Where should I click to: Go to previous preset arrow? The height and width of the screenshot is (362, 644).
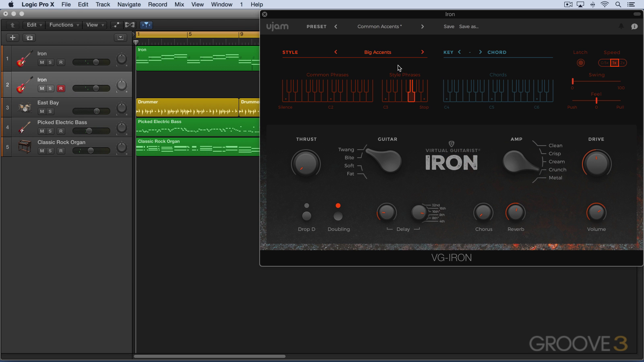tap(336, 27)
